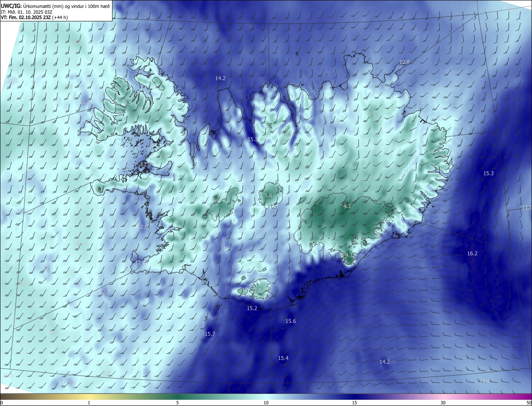
Task: Select the 15.3 precipitable water value
Action: tap(488, 173)
